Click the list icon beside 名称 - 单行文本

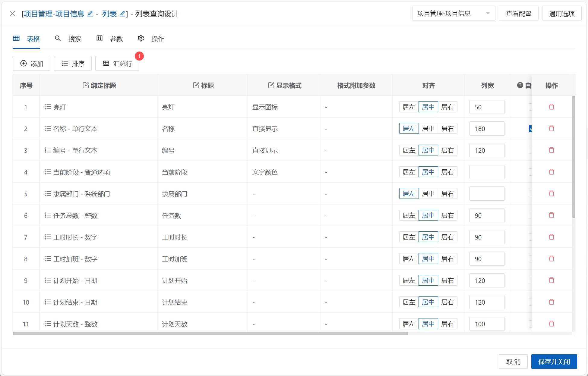pos(48,129)
